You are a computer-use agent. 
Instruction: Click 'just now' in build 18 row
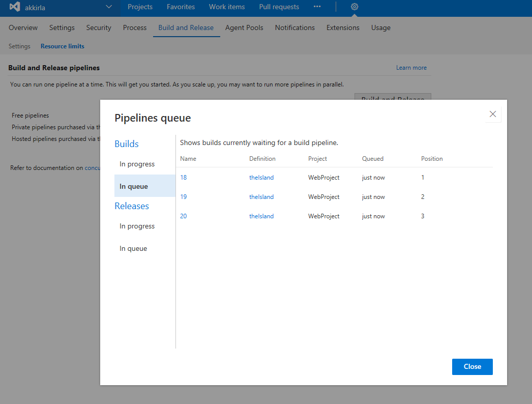(373, 178)
